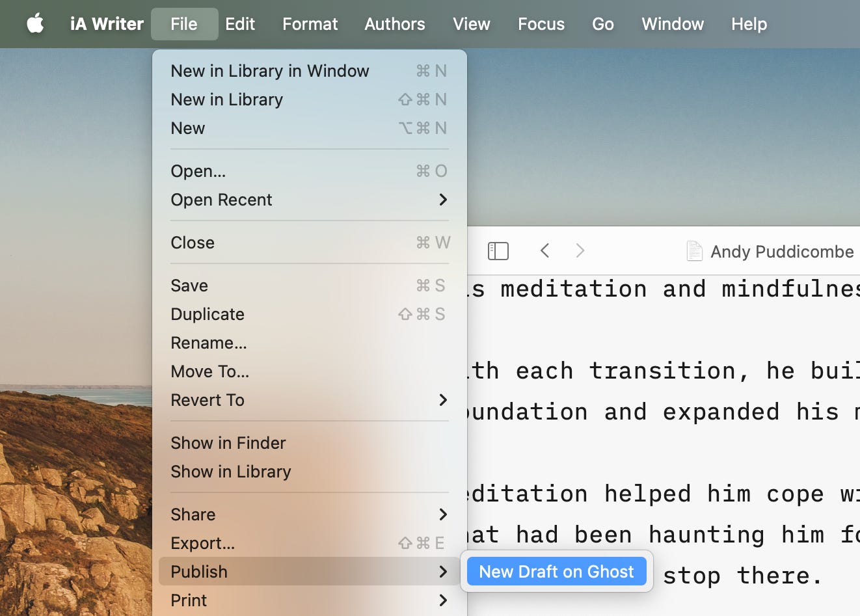The width and height of the screenshot is (860, 616).
Task: Open the Help menu
Action: (749, 24)
